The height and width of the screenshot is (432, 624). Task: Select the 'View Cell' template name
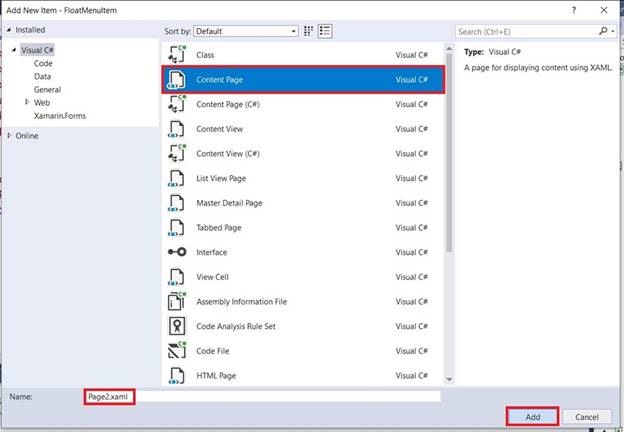[x=212, y=277]
